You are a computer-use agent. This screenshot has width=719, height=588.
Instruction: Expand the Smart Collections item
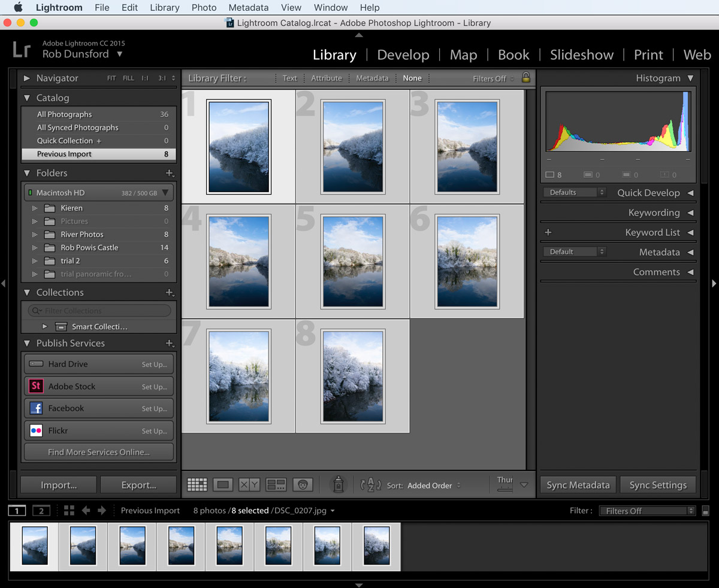point(43,326)
